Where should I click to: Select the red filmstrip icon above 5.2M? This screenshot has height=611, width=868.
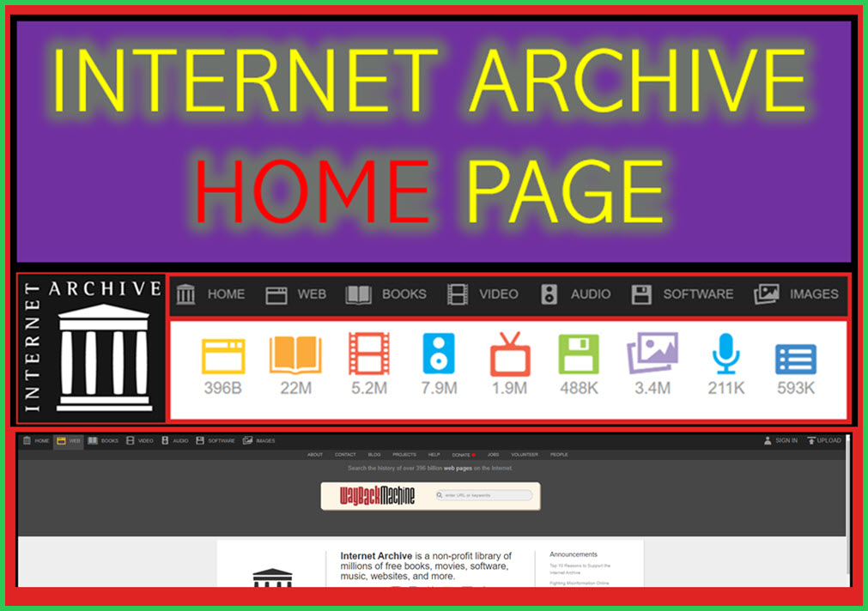pyautogui.click(x=368, y=353)
